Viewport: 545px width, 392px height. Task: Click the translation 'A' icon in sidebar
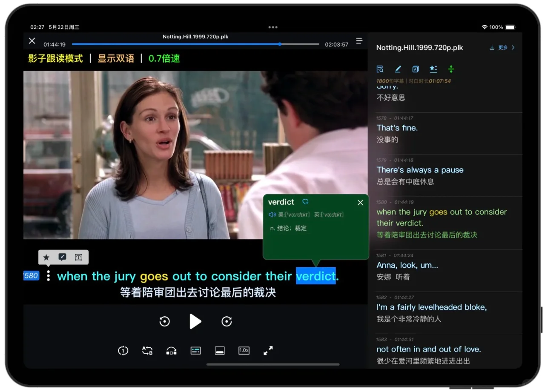(x=415, y=69)
